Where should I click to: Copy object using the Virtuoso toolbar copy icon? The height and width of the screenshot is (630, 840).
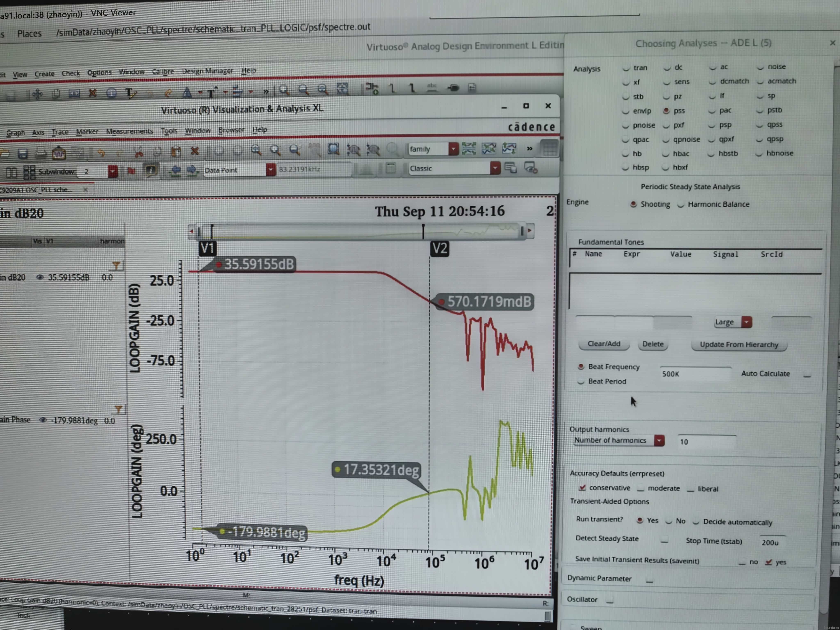56,94
